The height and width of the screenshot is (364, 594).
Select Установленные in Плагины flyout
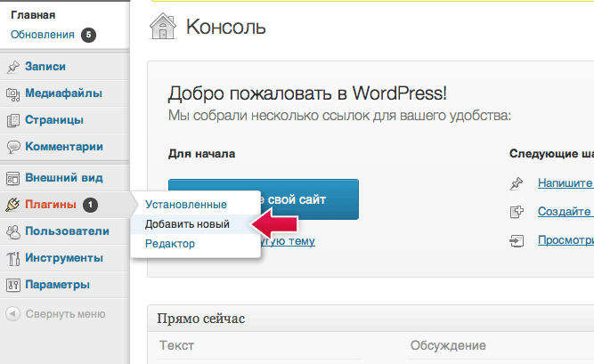click(x=186, y=205)
